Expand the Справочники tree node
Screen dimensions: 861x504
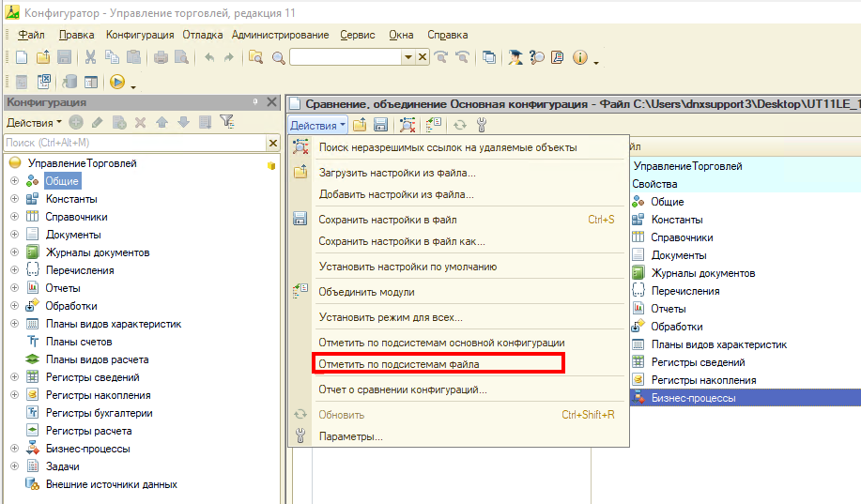14,217
